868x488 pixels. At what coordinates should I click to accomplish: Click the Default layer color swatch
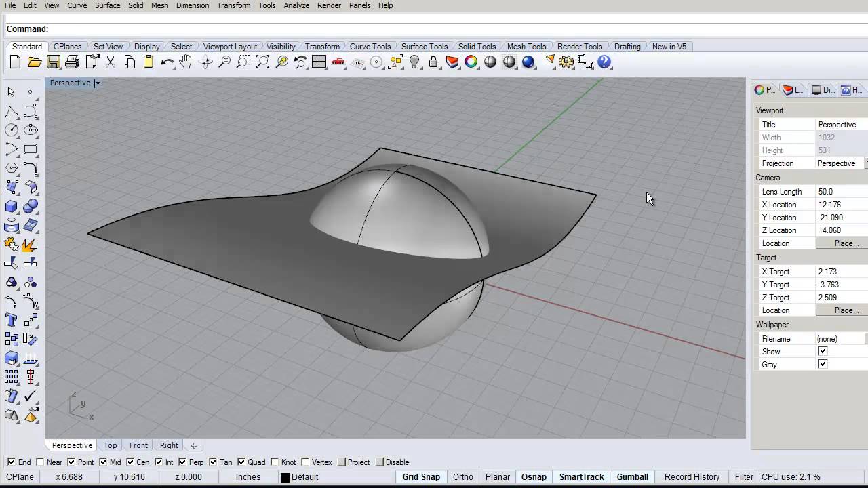285,478
